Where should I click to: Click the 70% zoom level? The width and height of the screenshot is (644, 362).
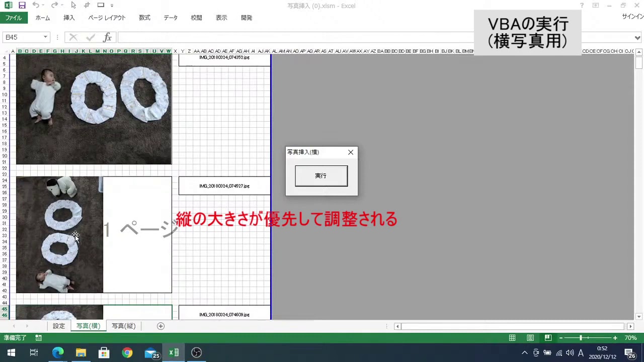click(630, 338)
